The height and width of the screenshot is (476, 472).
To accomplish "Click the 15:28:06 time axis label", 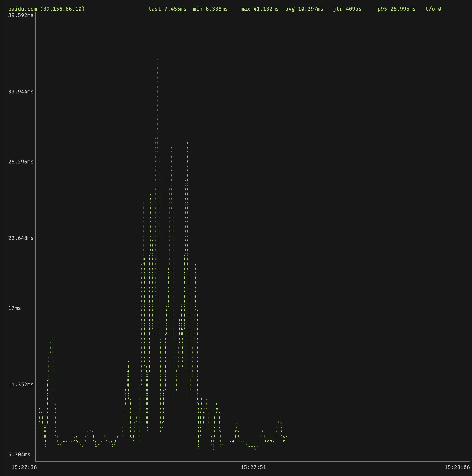I will [x=457, y=467].
